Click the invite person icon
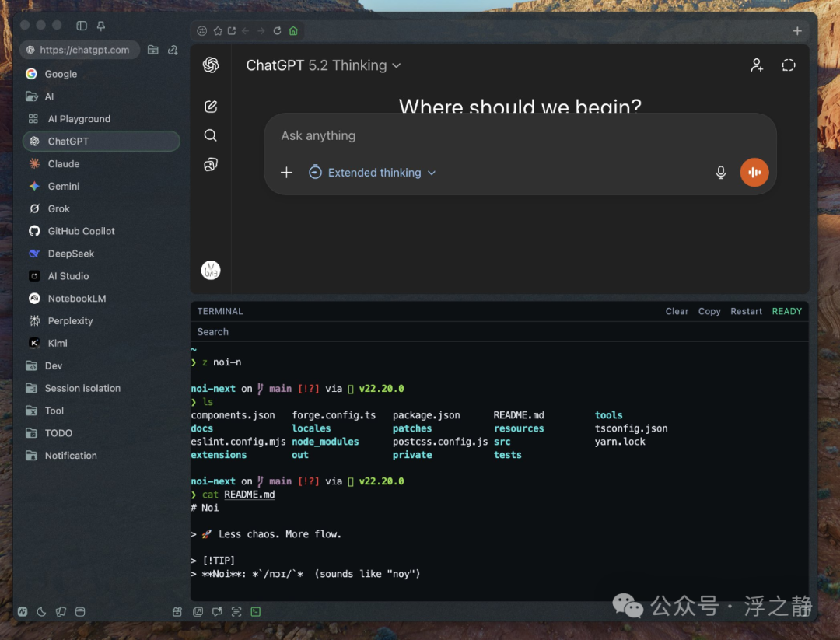Screen dimensions: 840x640 [757, 65]
